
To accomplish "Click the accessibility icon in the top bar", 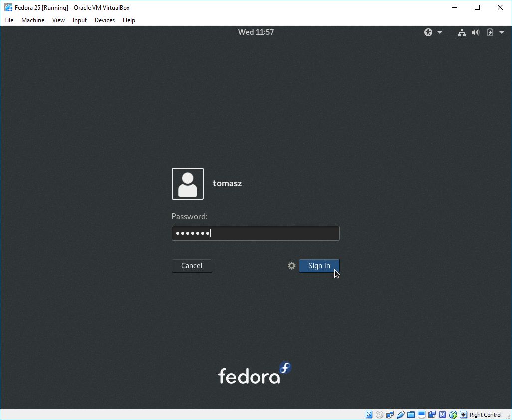I will [x=428, y=32].
